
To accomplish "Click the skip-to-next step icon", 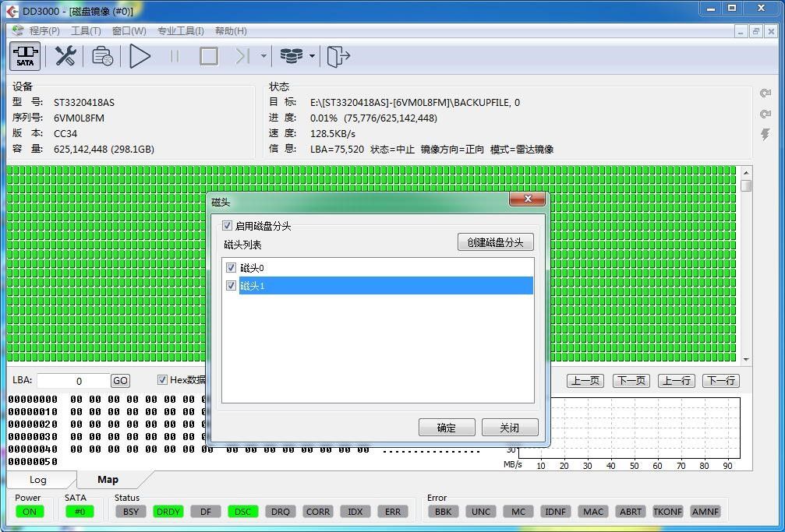I will [242, 55].
